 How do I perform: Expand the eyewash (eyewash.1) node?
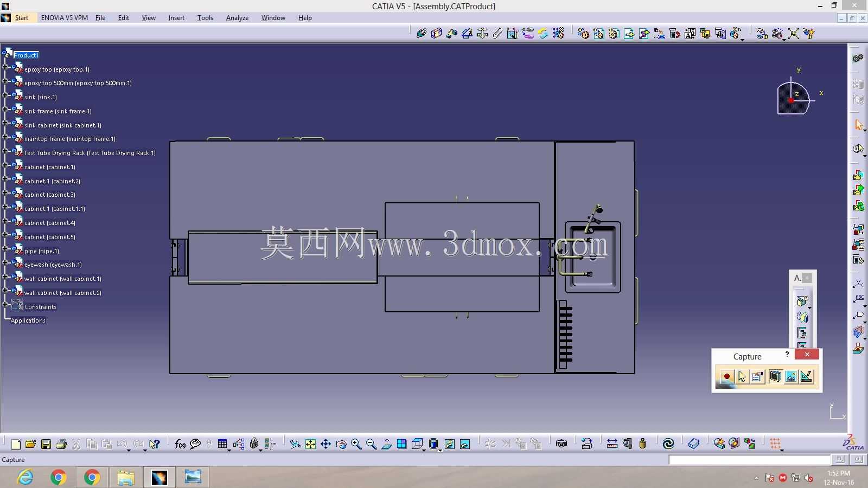pyautogui.click(x=5, y=263)
